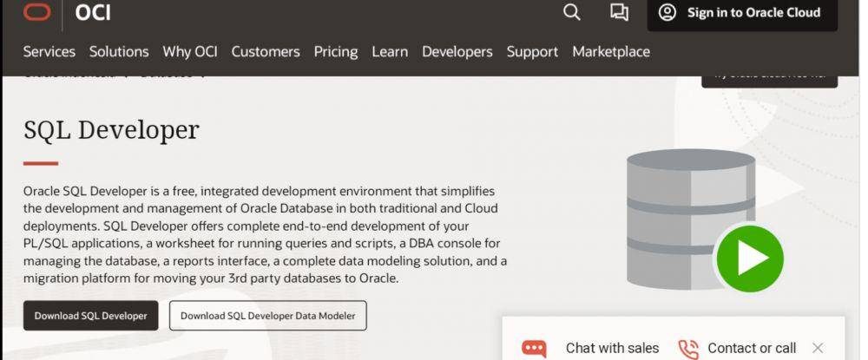The height and width of the screenshot is (360, 868).
Task: Open the Support menu
Action: [533, 52]
